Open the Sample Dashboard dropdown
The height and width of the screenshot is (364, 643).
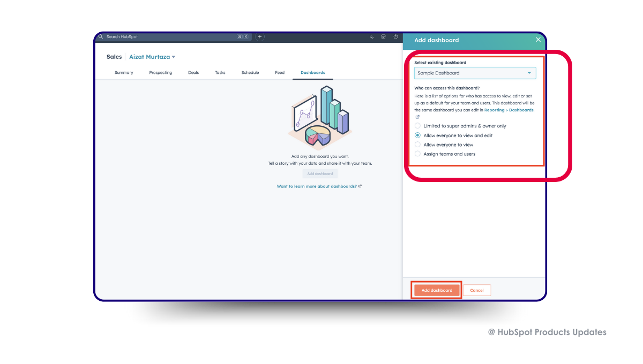tap(475, 73)
